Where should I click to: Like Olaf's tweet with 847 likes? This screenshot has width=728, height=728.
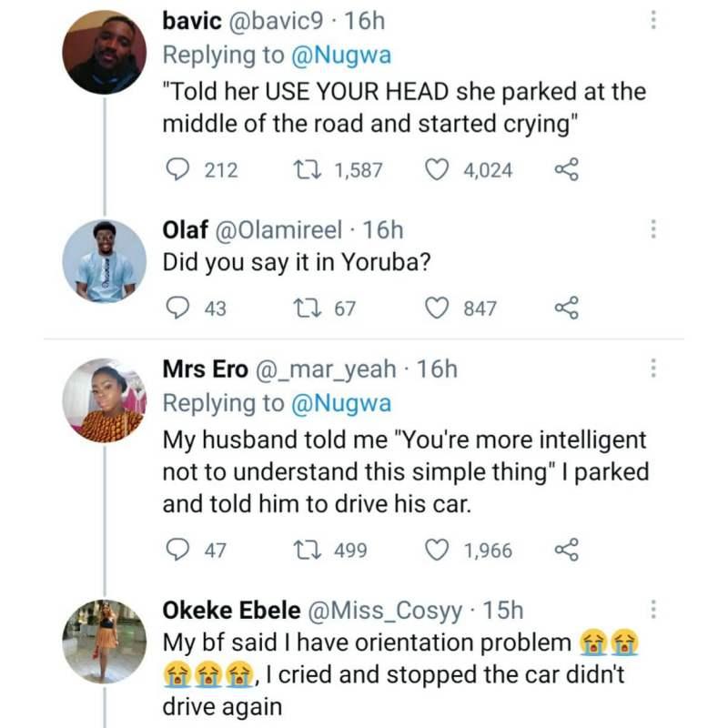point(440,308)
